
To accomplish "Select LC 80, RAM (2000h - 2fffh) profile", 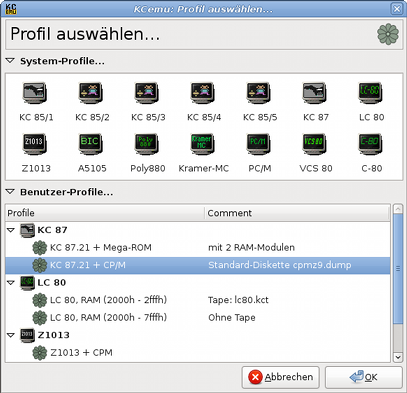I will pyautogui.click(x=108, y=300).
